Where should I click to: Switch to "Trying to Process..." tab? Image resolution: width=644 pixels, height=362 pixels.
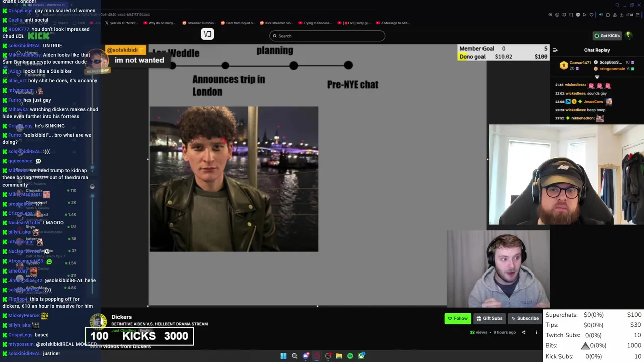click(315, 23)
